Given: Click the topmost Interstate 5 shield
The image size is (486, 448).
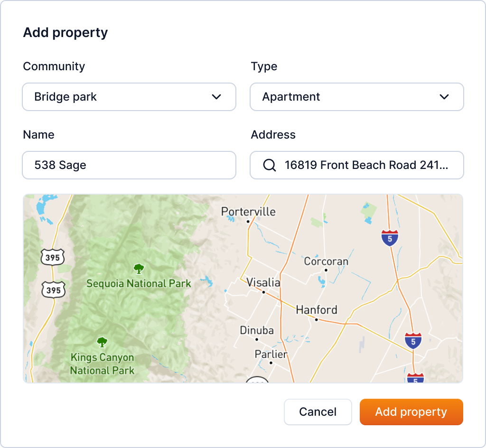Looking at the screenshot, I should [390, 238].
